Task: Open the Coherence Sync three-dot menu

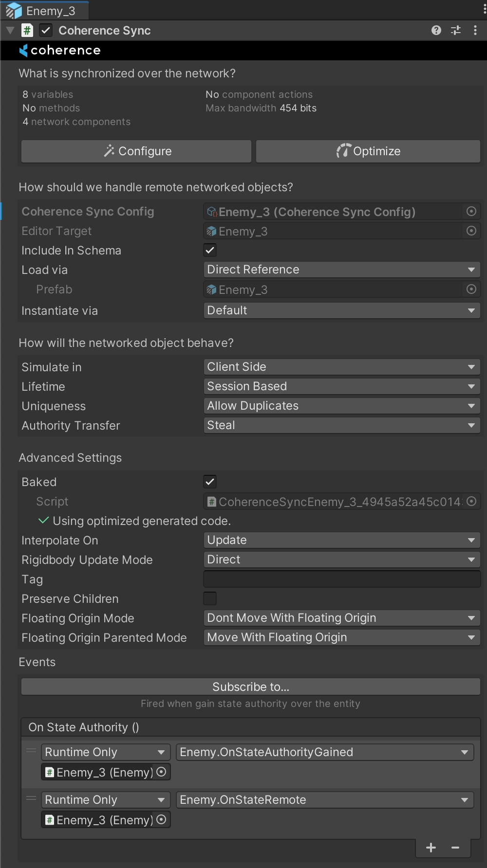Action: [x=475, y=31]
